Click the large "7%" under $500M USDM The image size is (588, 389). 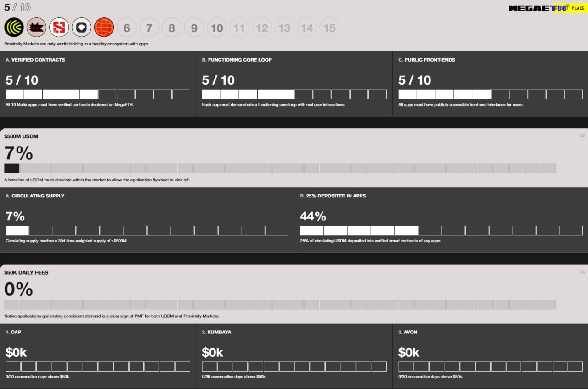[x=18, y=153]
